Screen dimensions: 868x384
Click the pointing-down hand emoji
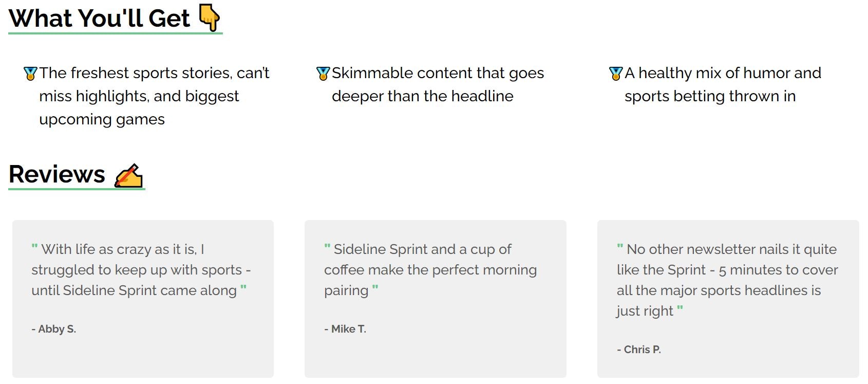210,18
